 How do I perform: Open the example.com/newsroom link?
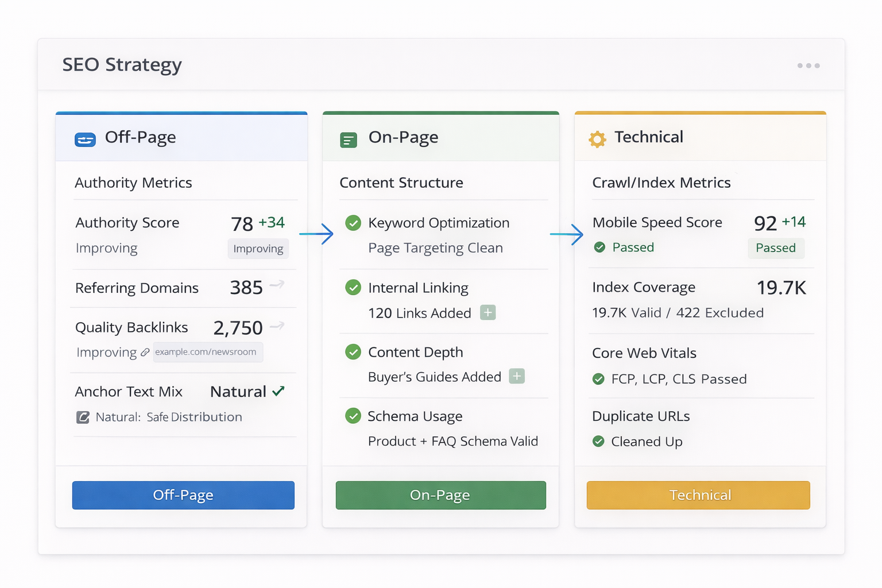coord(208,353)
